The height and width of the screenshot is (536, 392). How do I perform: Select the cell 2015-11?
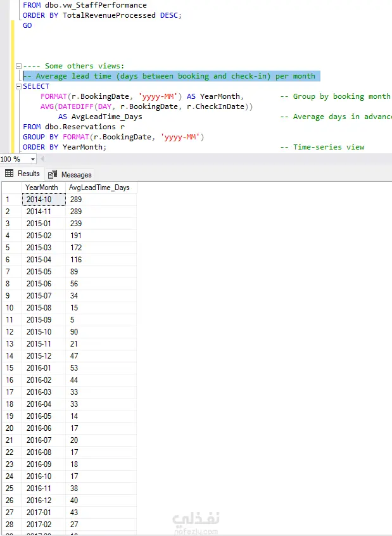44,344
